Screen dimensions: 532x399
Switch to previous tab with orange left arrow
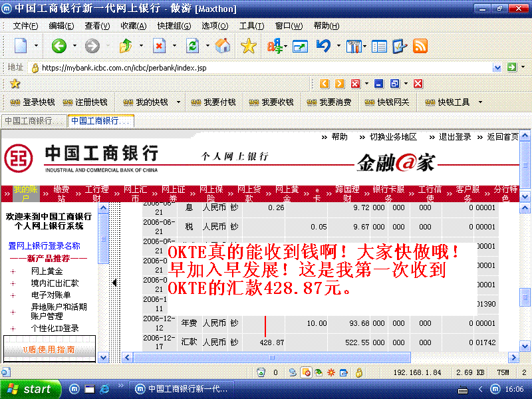(x=325, y=84)
